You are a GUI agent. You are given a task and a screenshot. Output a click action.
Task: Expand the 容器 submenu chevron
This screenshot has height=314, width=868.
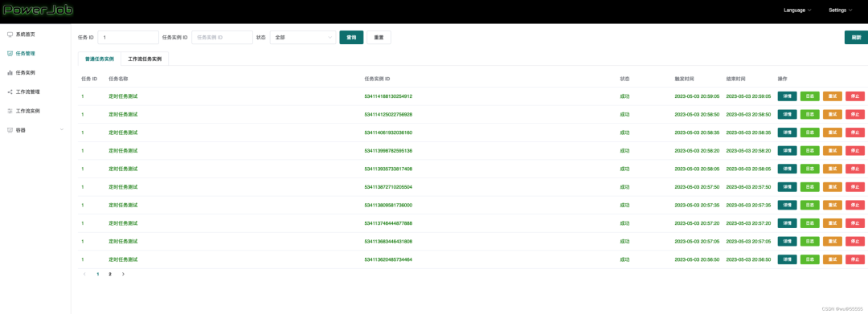coord(61,129)
